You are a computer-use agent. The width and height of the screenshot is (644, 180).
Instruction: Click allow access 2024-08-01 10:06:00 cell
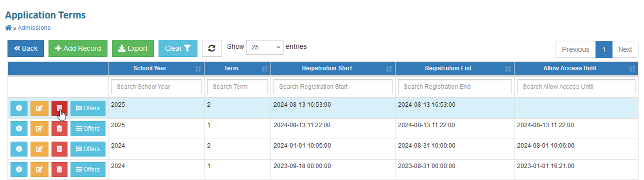576,149
